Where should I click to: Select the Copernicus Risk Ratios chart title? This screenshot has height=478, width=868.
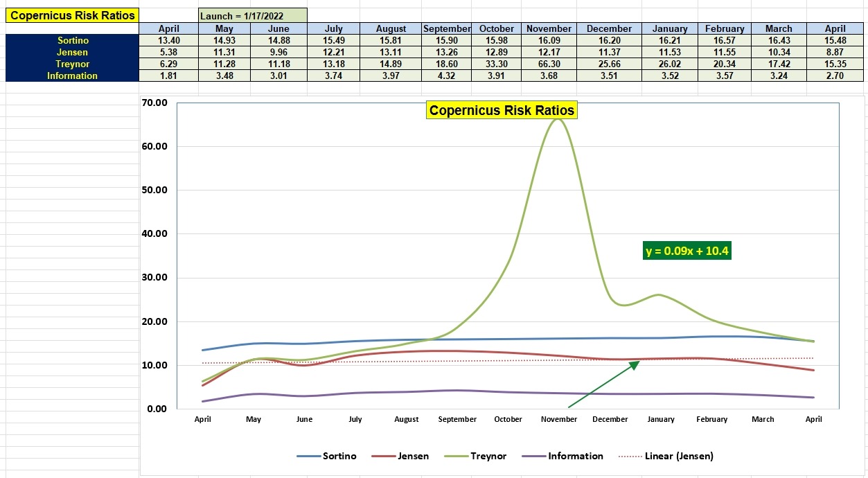[x=501, y=110]
